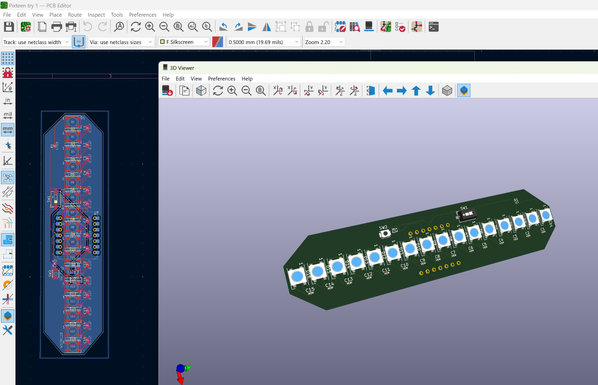Zoom in on the 3D Viewer
598x385 pixels.
coord(232,91)
